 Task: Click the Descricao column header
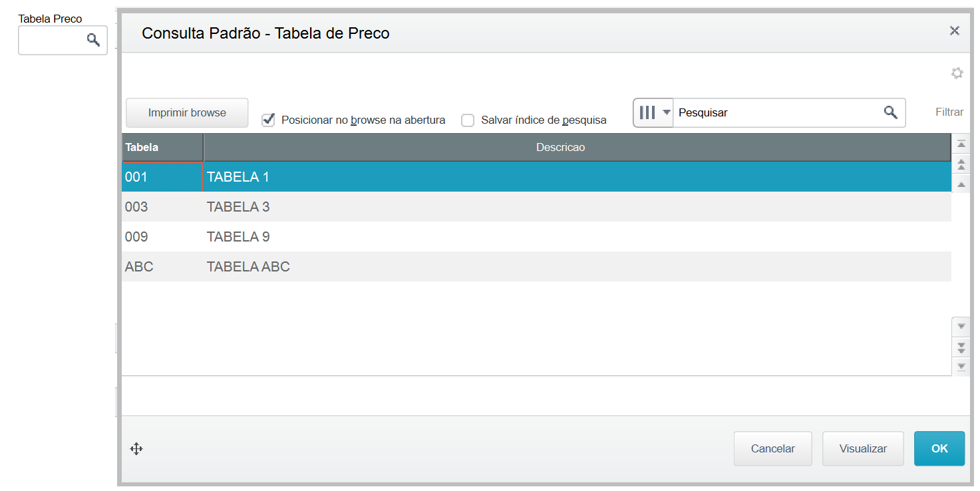(x=560, y=147)
